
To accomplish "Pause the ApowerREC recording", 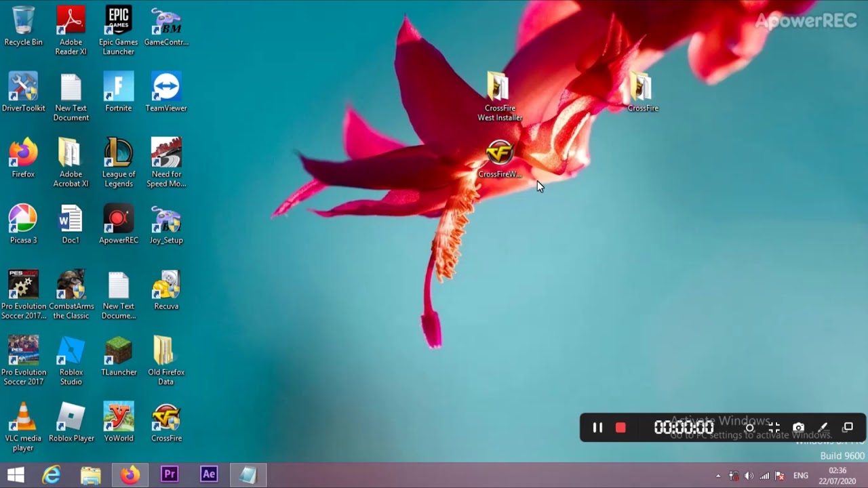I will coord(597,428).
